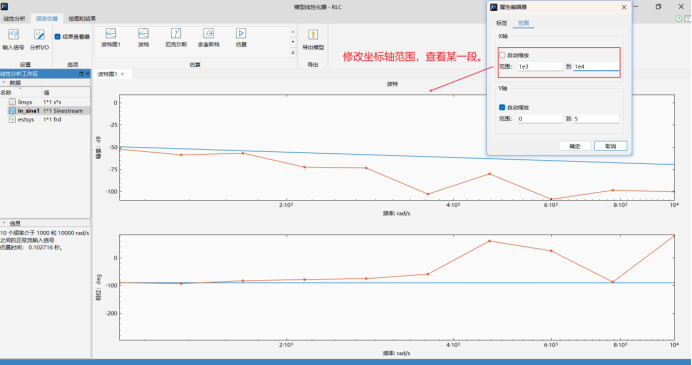
Task: Click the '1*1 frd' value cell
Action: 52,120
